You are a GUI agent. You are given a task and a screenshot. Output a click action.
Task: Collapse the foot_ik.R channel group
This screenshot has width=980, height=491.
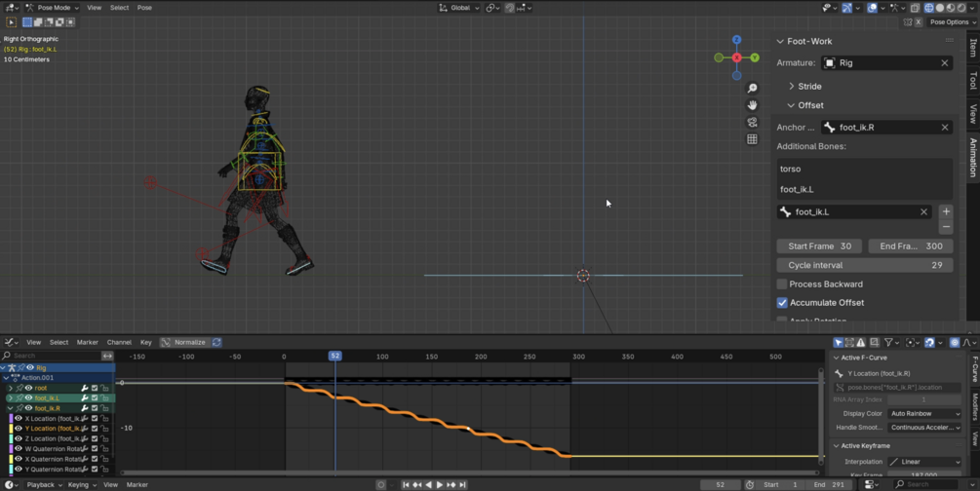pyautogui.click(x=10, y=408)
